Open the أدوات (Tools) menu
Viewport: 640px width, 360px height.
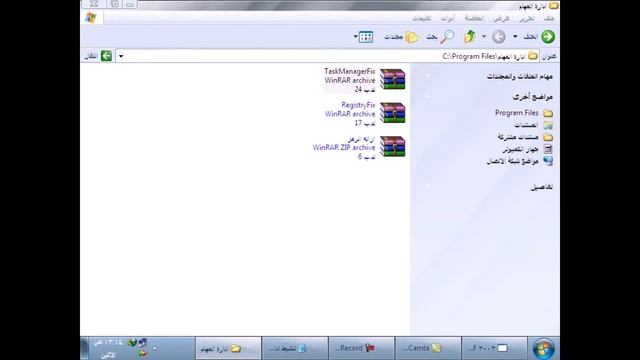click(447, 18)
